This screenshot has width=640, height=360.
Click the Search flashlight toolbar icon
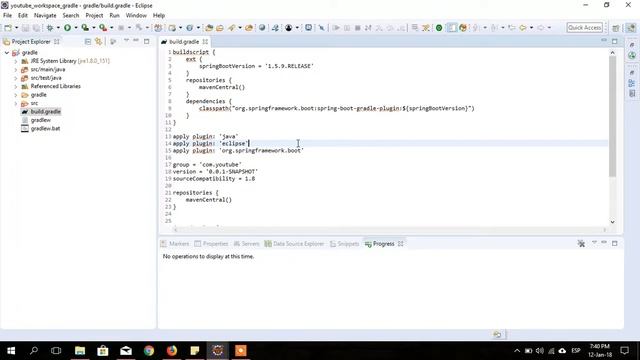(x=232, y=28)
